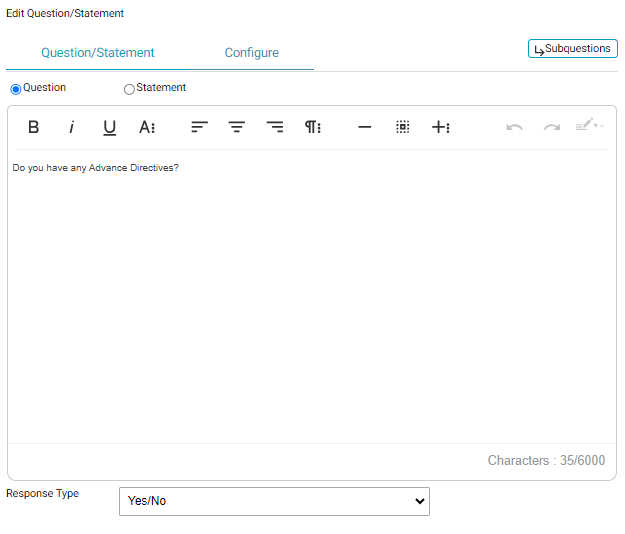Image resolution: width=625 pixels, height=534 pixels.
Task: Select the Statement radio button
Action: pos(129,89)
